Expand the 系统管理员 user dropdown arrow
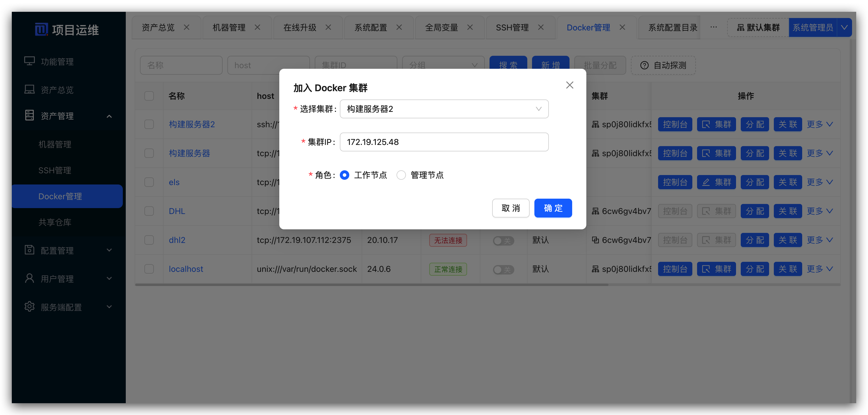The image size is (868, 415). pyautogui.click(x=844, y=27)
